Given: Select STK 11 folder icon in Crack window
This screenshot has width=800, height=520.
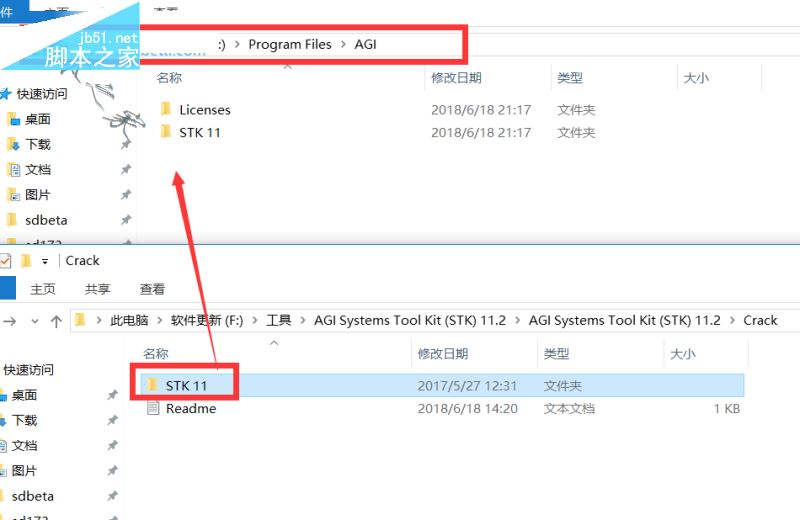Looking at the screenshot, I should click(x=152, y=384).
